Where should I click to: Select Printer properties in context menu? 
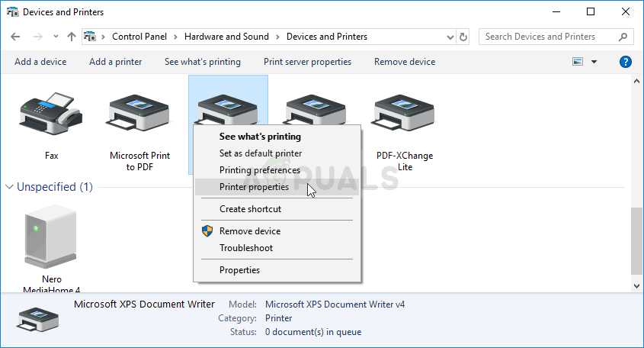pos(277,187)
